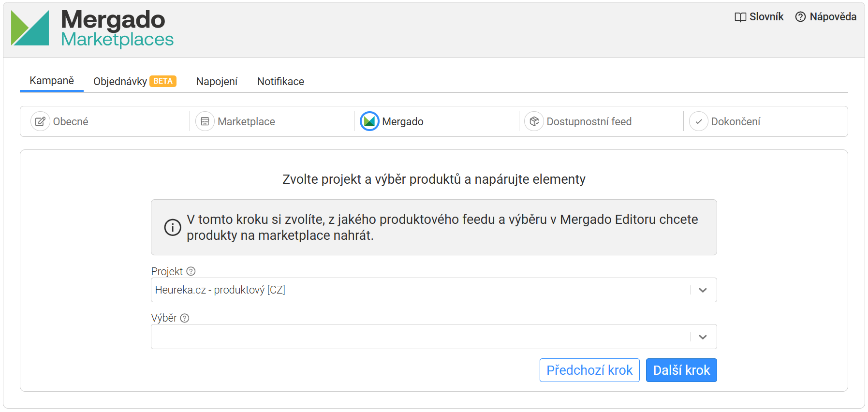Click the Předchozí krok button
This screenshot has width=868, height=412.
pos(589,370)
